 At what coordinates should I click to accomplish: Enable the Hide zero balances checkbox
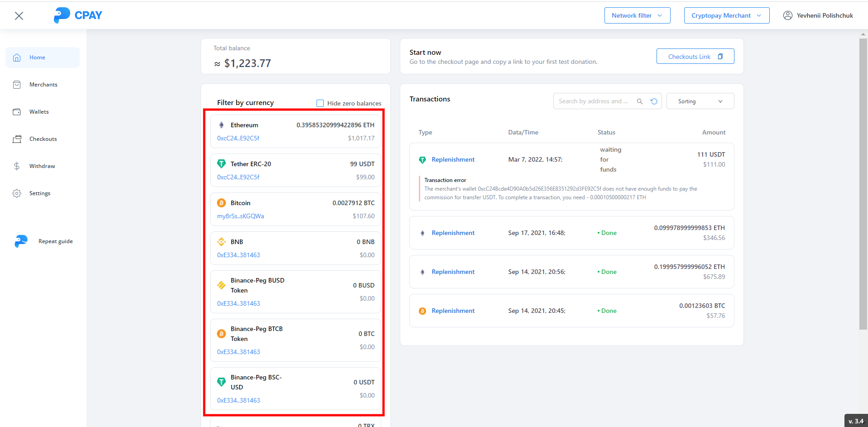coord(320,103)
